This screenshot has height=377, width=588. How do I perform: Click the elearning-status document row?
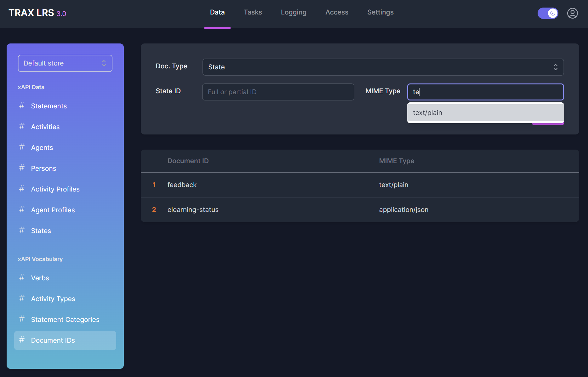tap(360, 210)
